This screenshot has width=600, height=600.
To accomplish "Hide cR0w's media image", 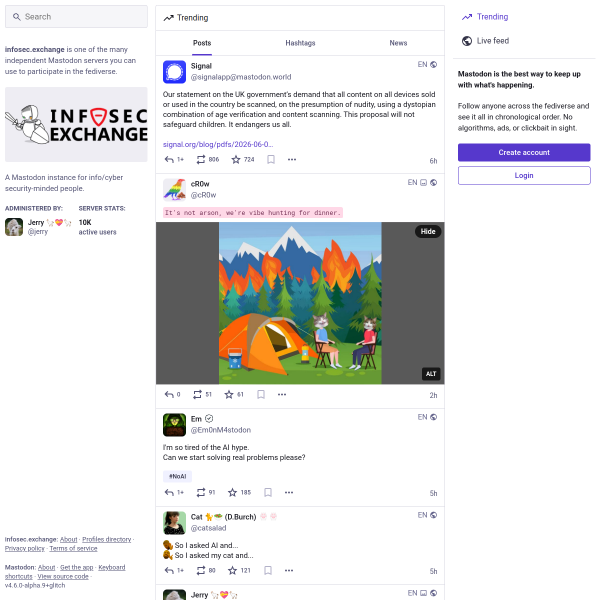I will pos(428,232).
